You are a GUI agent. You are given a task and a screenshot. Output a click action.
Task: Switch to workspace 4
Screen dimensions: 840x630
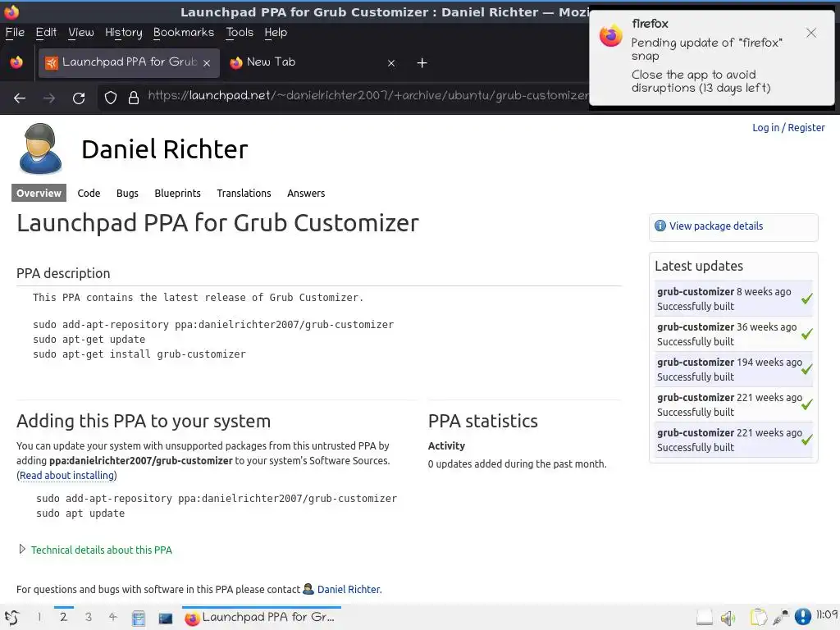[112, 617]
